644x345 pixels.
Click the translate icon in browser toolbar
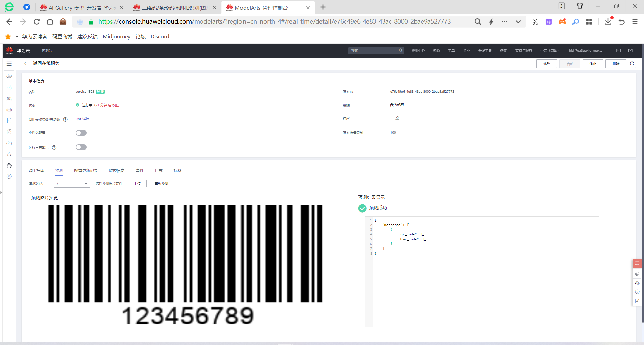(549, 22)
